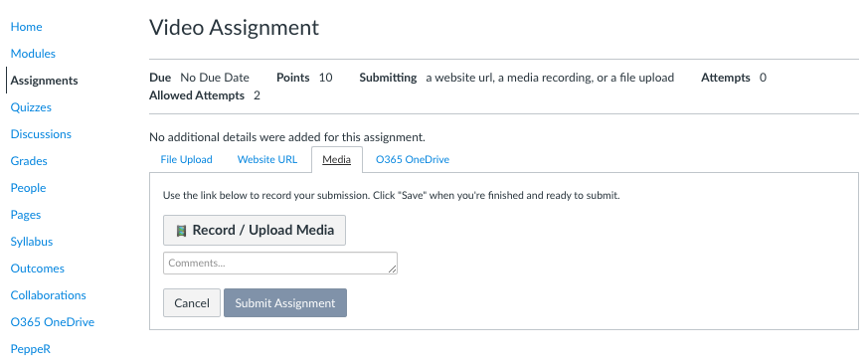This screenshot has width=868, height=361.
Task: Click the Comments box resize handle
Action: point(393,270)
